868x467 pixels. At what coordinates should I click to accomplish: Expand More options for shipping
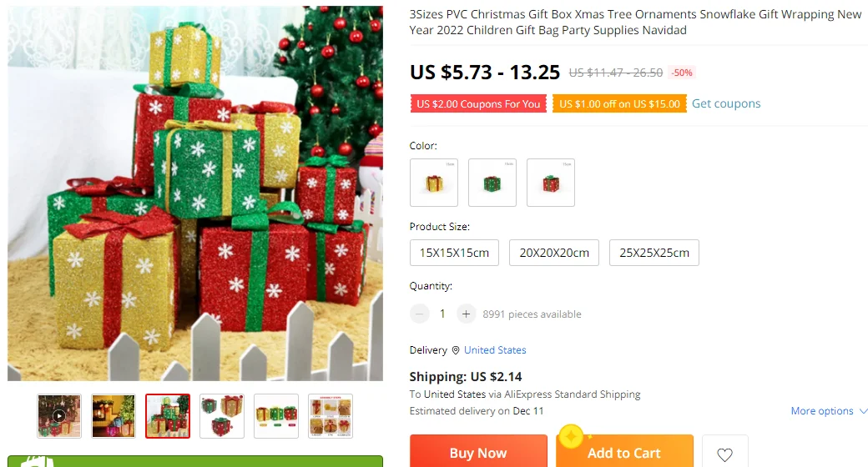828,410
